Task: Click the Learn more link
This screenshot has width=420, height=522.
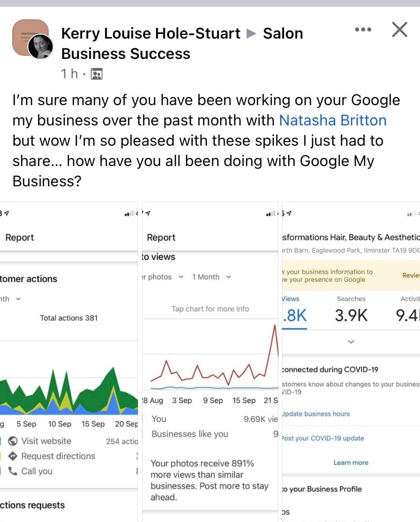Action: [x=351, y=463]
